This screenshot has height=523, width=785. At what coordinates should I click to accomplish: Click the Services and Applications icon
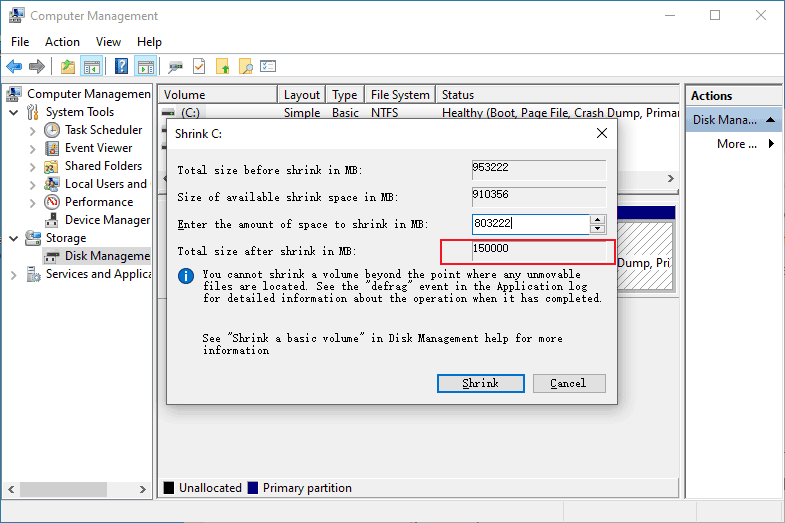click(33, 274)
